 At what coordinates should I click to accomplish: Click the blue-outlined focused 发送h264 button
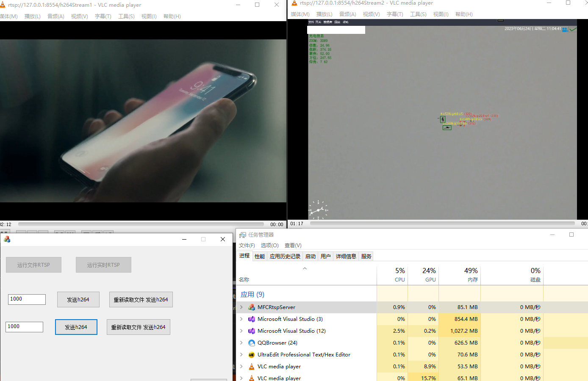click(76, 327)
